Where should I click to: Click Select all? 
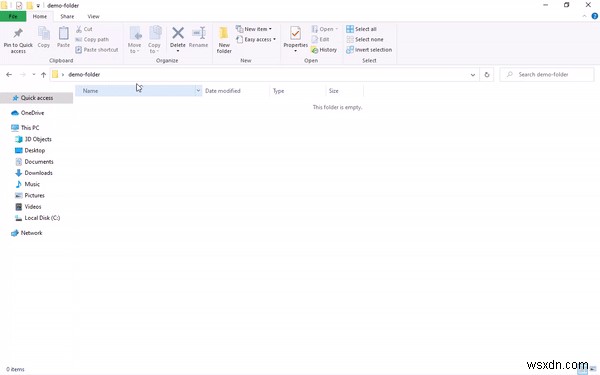tap(362, 29)
